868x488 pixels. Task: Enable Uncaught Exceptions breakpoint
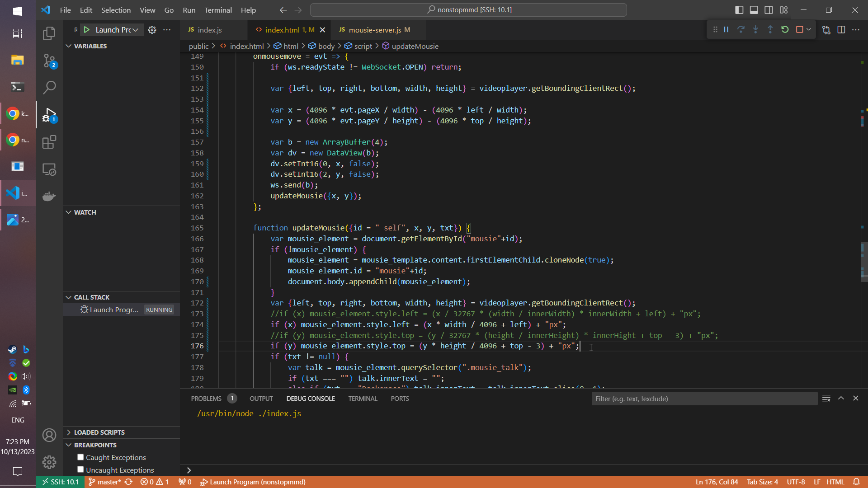[x=80, y=469]
